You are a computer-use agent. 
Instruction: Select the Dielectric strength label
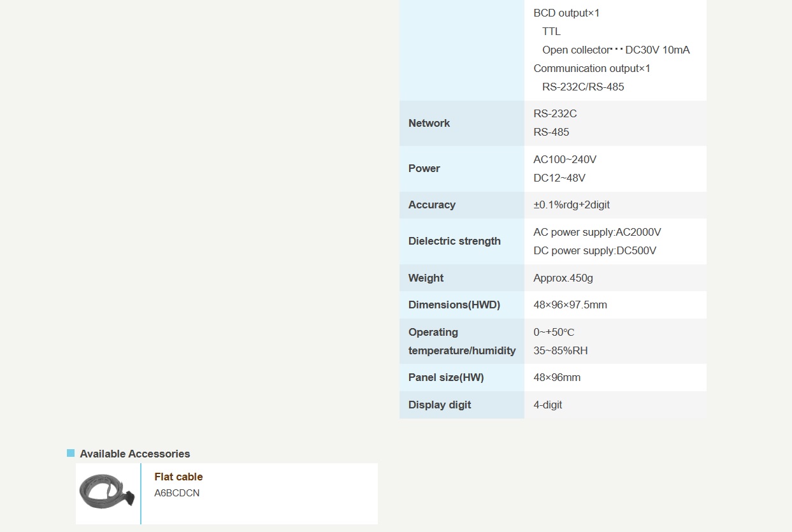[x=454, y=241]
